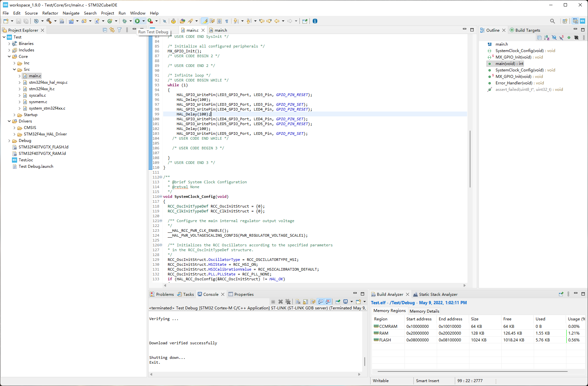Toggle Show Console on standard output change
The height and width of the screenshot is (386, 588).
pos(320,302)
